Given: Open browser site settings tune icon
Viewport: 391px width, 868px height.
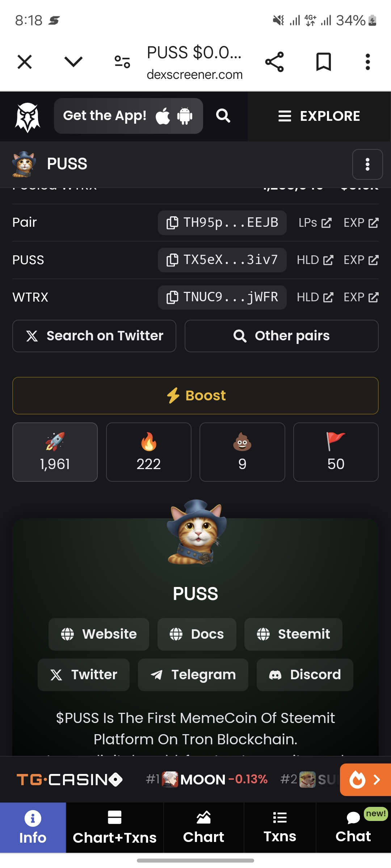Looking at the screenshot, I should pos(122,62).
